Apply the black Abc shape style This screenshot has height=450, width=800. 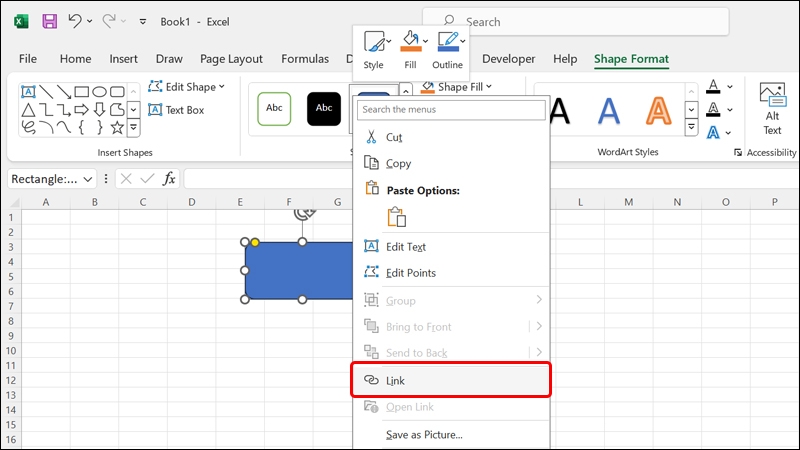(x=324, y=109)
